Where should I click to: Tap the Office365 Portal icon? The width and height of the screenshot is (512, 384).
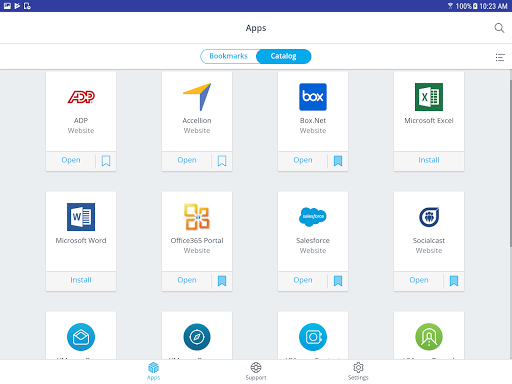197,217
